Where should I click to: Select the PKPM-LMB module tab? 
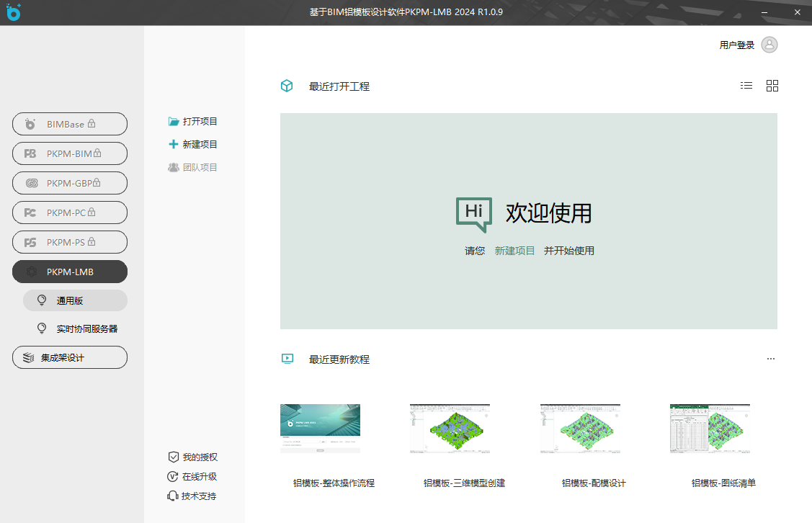click(70, 272)
